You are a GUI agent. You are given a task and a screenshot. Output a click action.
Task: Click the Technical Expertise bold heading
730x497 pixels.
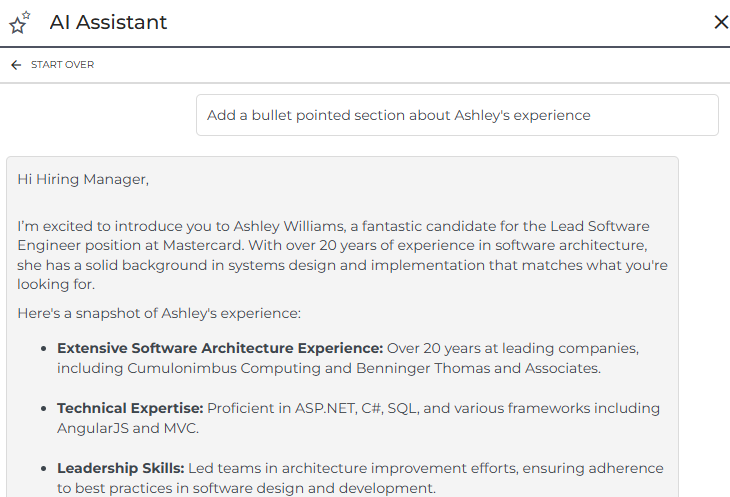click(x=130, y=408)
